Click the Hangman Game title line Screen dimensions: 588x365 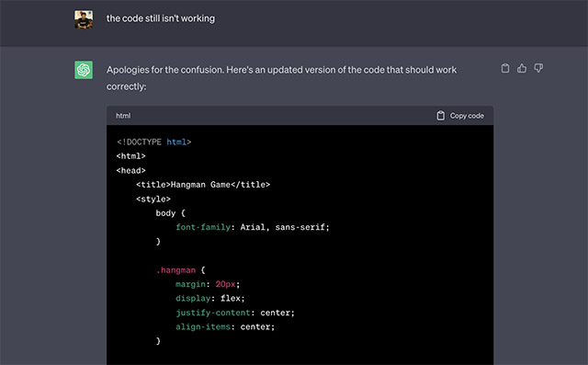[x=203, y=185]
